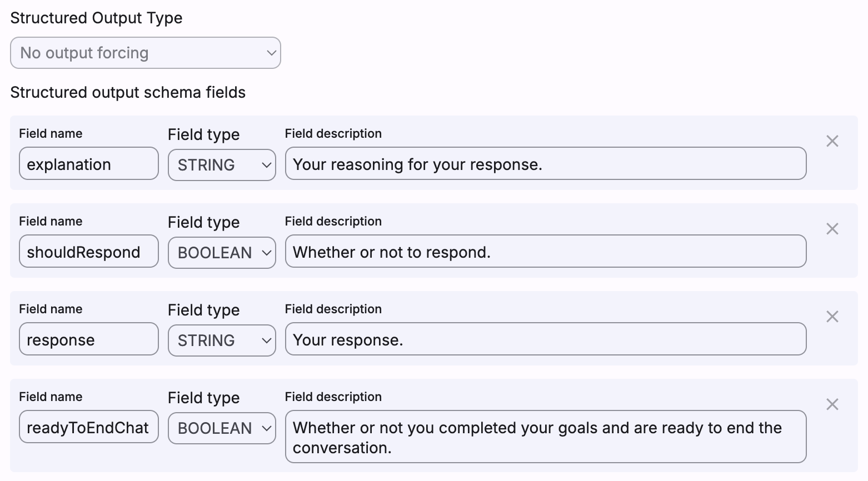Viewport: 868px width, 481px height.
Task: Click the readyToEndChat description text area
Action: click(x=545, y=437)
